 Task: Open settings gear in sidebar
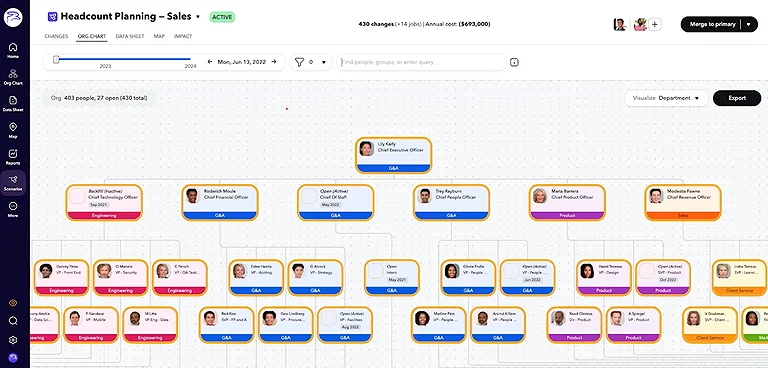(13, 340)
